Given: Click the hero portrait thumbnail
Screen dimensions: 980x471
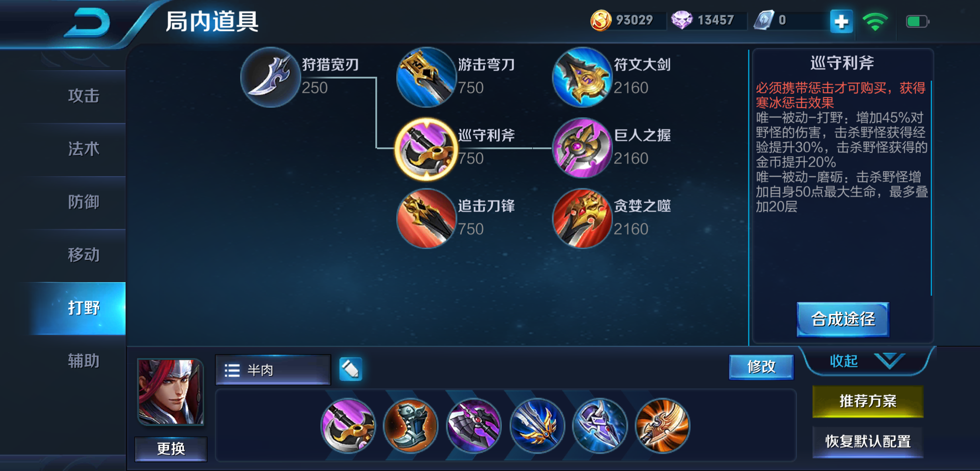Looking at the screenshot, I should click(171, 392).
